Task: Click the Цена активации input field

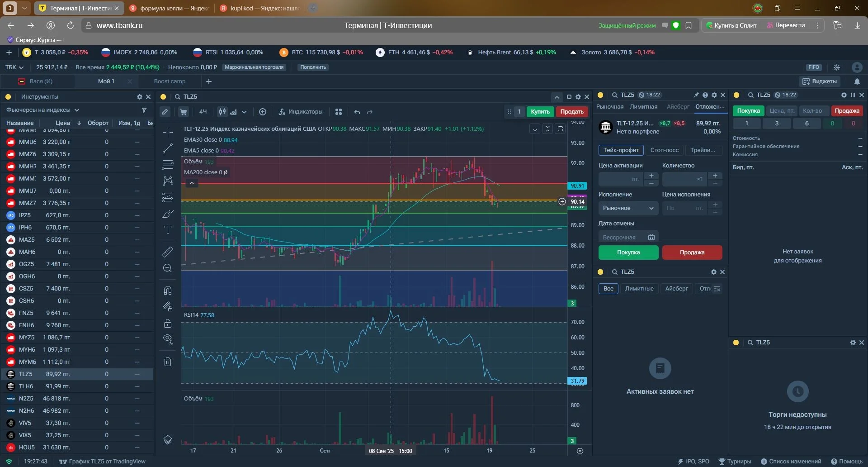Action: tap(621, 179)
